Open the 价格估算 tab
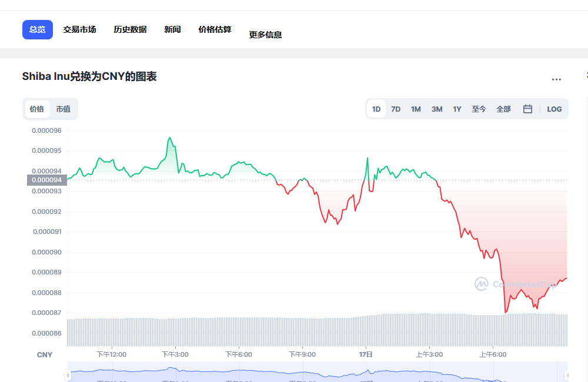 coord(215,29)
